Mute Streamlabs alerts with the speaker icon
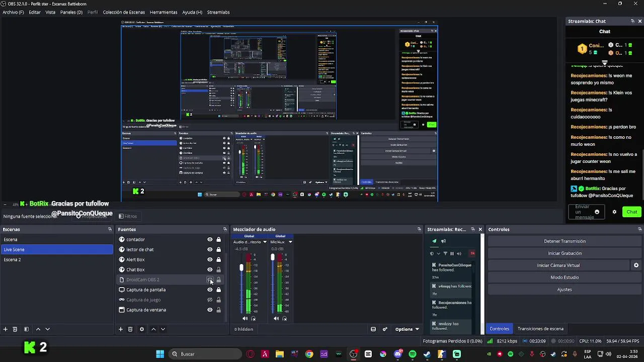Image resolution: width=644 pixels, height=362 pixels. click(459, 253)
